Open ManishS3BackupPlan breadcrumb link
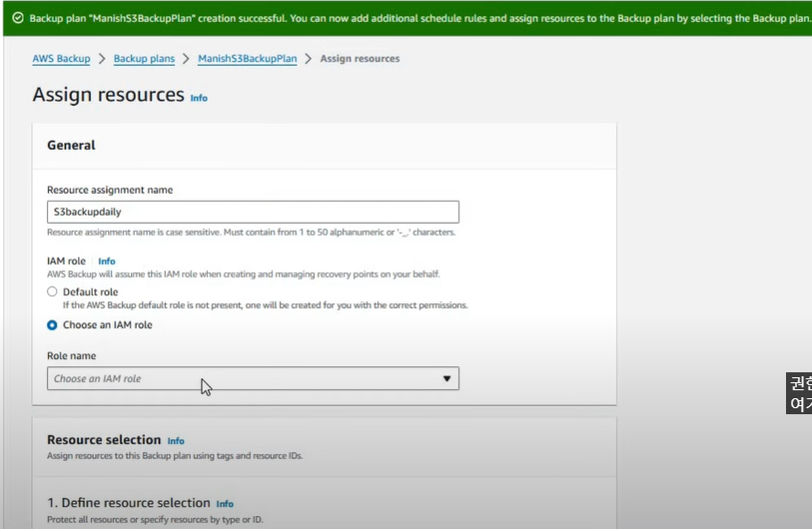 click(248, 59)
